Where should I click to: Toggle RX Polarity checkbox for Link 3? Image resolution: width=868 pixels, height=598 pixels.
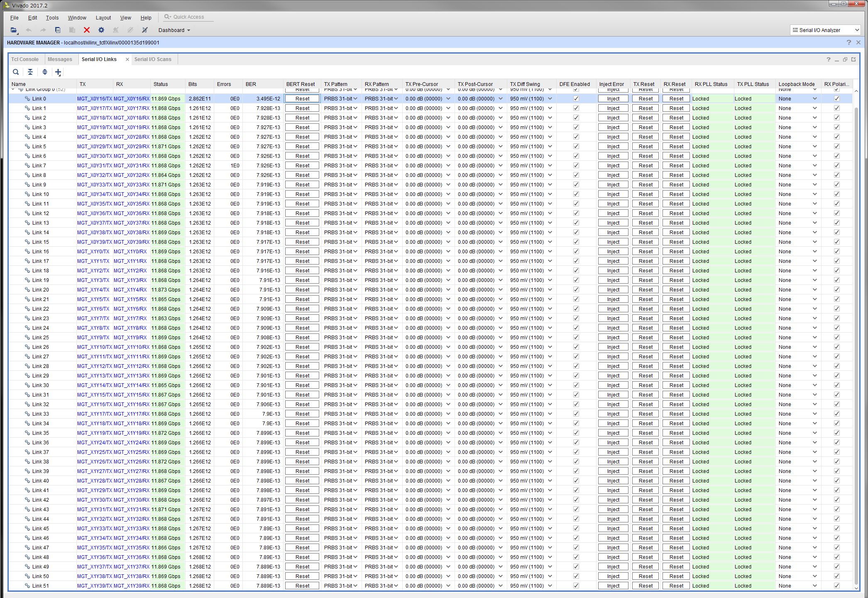(836, 127)
